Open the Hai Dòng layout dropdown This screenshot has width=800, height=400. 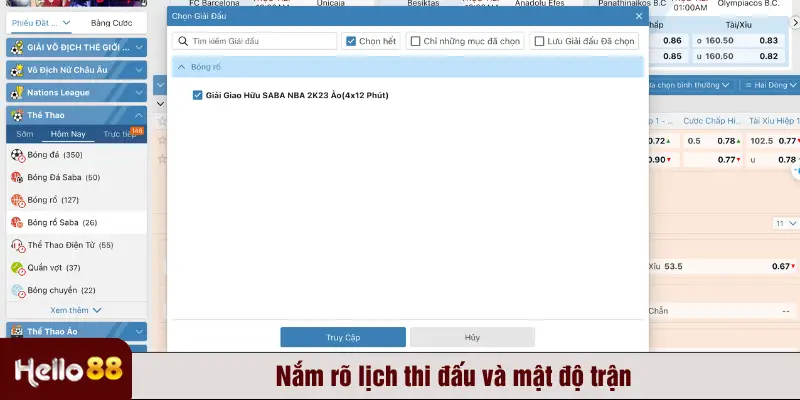[x=769, y=85]
